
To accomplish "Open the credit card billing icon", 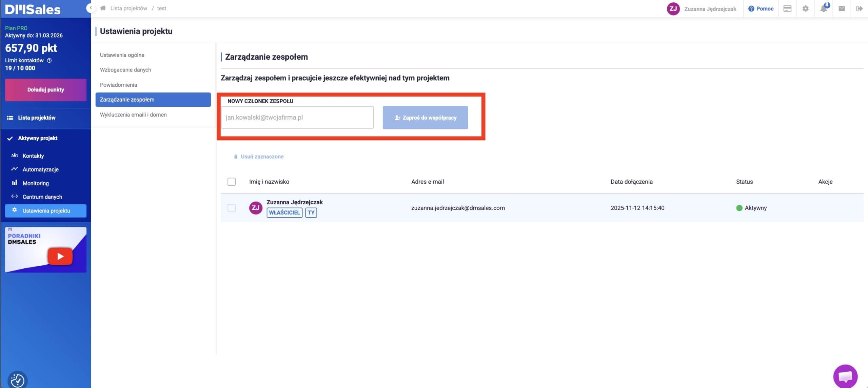I will click(x=787, y=9).
